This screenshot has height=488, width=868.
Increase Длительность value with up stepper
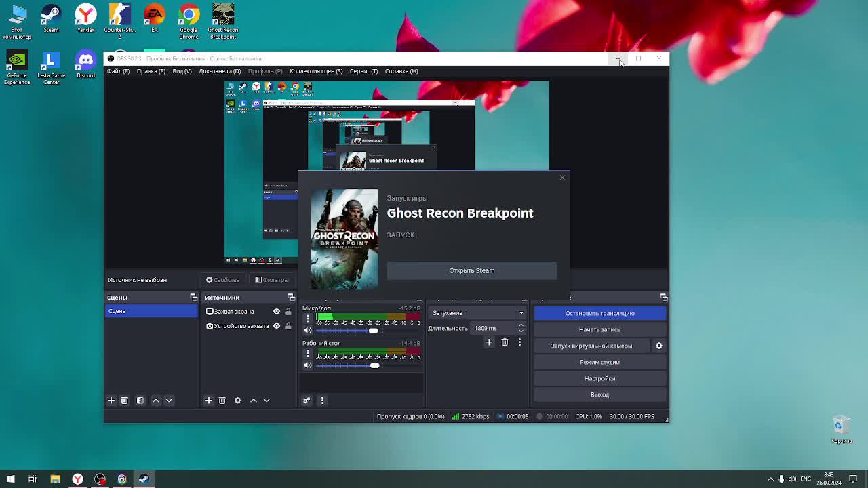[521, 325]
